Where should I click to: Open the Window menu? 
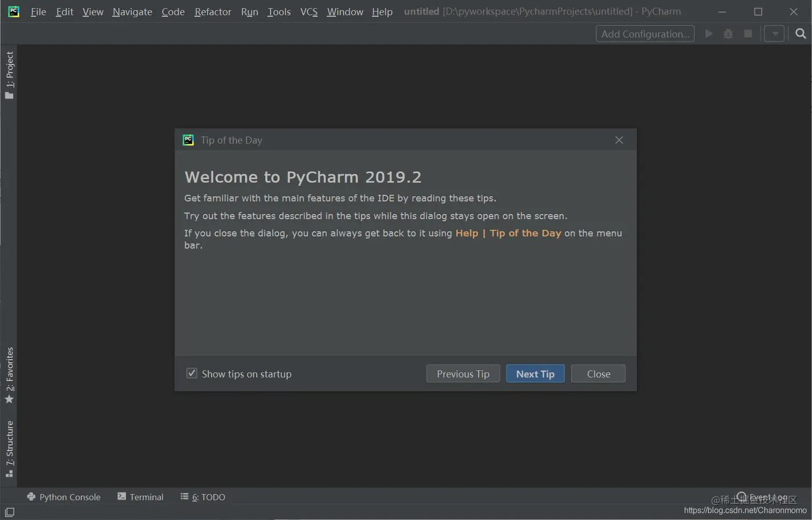(345, 11)
